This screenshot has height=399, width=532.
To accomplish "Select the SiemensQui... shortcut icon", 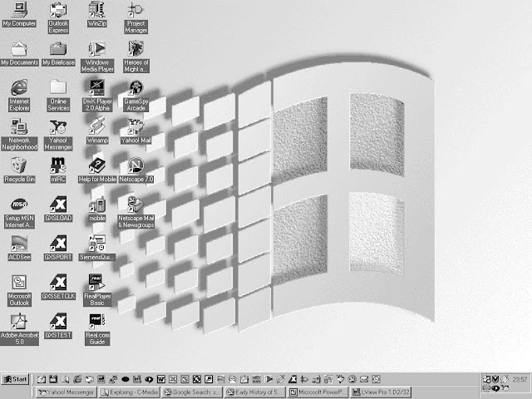I will tap(97, 248).
